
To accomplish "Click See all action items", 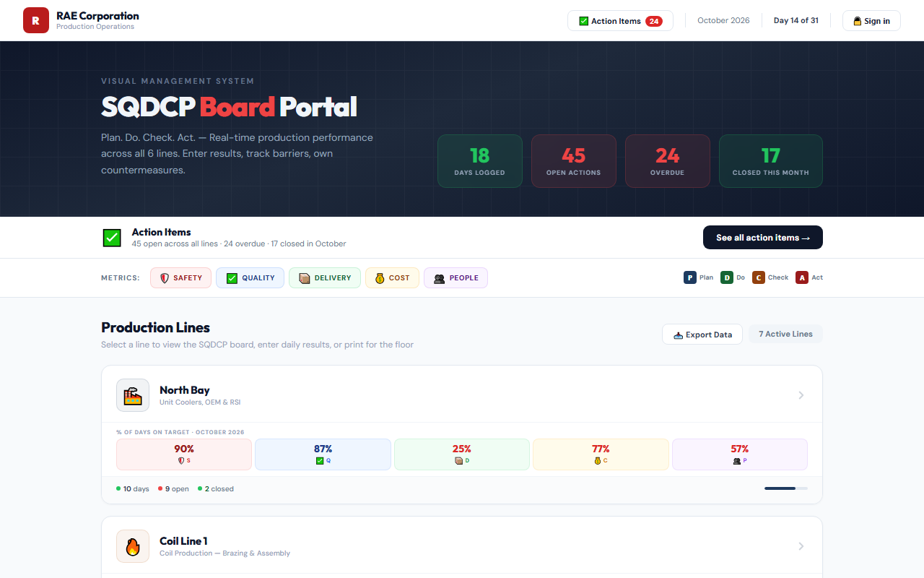I will [763, 238].
